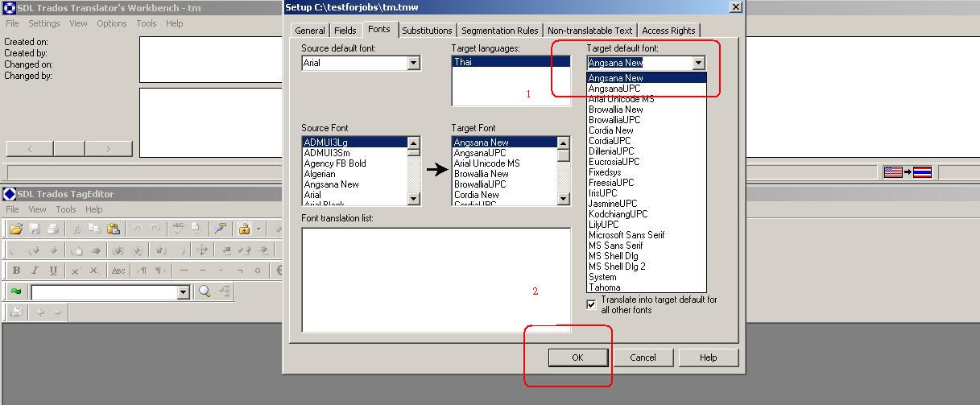Open Workbench Settings menu
Image resolution: width=980 pixels, height=405 pixels.
click(x=44, y=23)
